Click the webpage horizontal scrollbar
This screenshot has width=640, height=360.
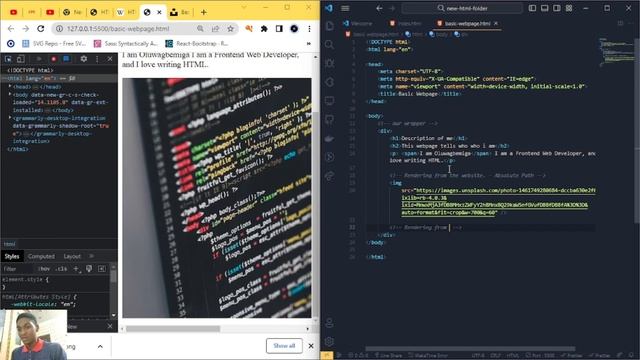tap(173, 329)
